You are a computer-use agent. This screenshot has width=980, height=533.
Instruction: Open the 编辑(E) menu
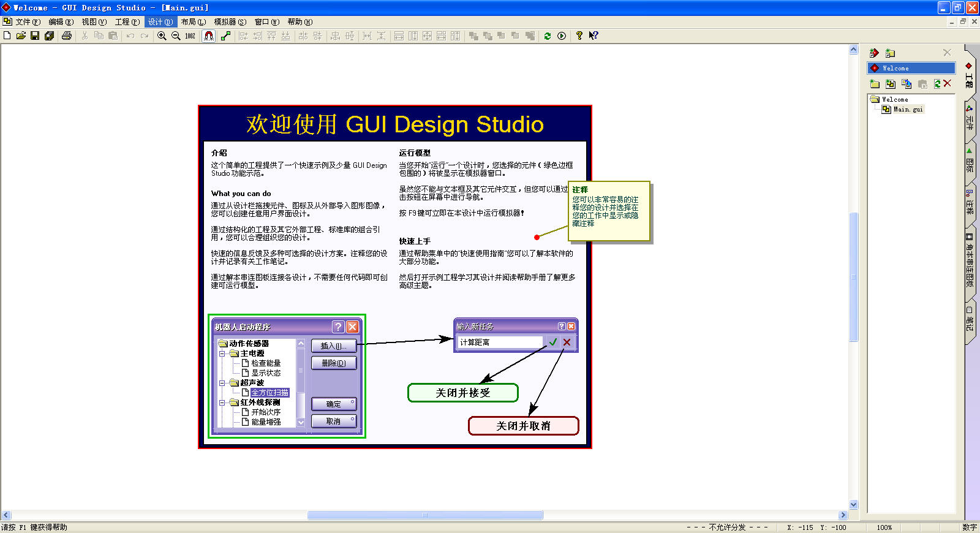coord(61,21)
